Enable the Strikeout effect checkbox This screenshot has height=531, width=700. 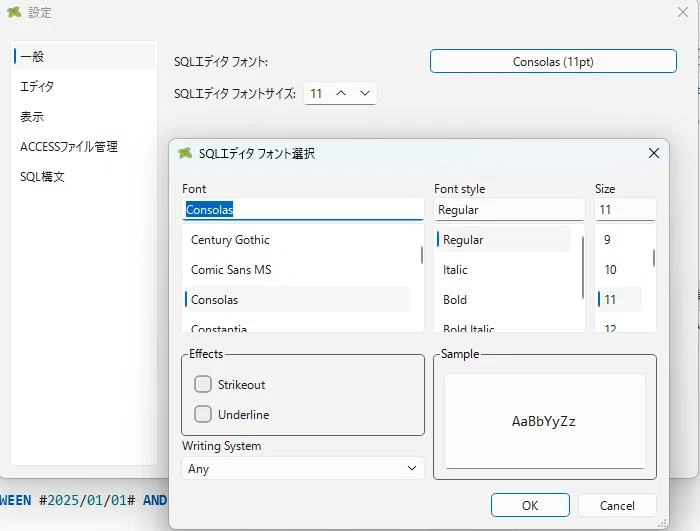click(203, 384)
